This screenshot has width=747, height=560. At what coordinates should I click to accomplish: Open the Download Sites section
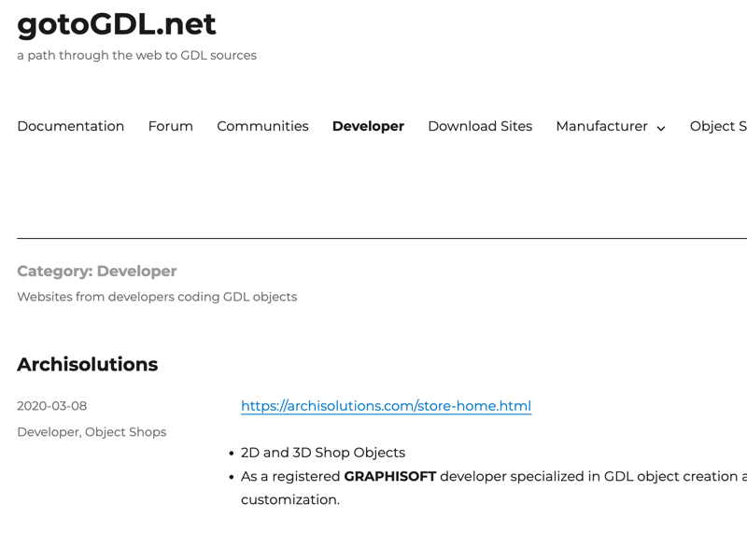(479, 126)
